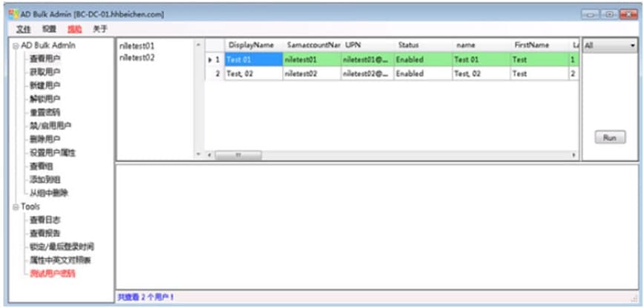Select 获取用户 in the tree
644x308 pixels.
[45, 72]
